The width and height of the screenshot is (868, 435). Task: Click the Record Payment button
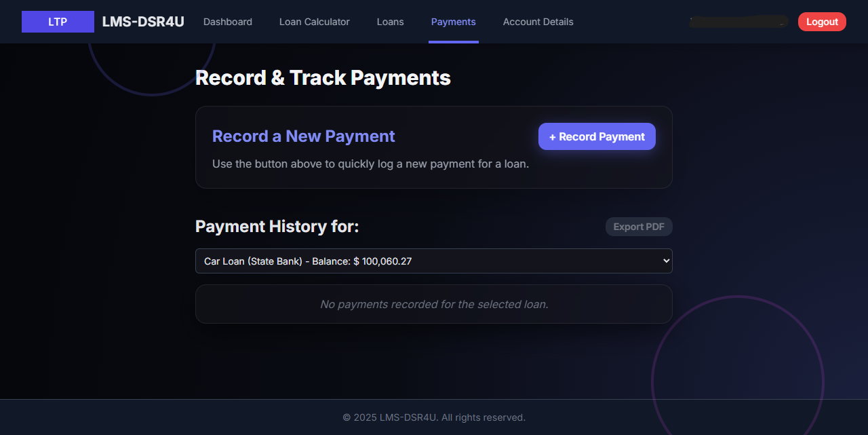(x=597, y=136)
